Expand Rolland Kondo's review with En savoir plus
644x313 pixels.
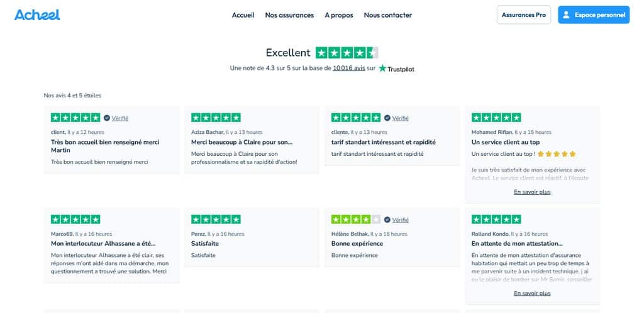532,294
